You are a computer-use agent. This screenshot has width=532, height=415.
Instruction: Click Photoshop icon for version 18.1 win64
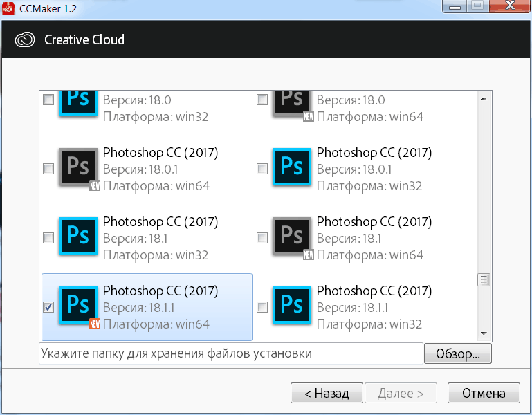[x=292, y=236]
